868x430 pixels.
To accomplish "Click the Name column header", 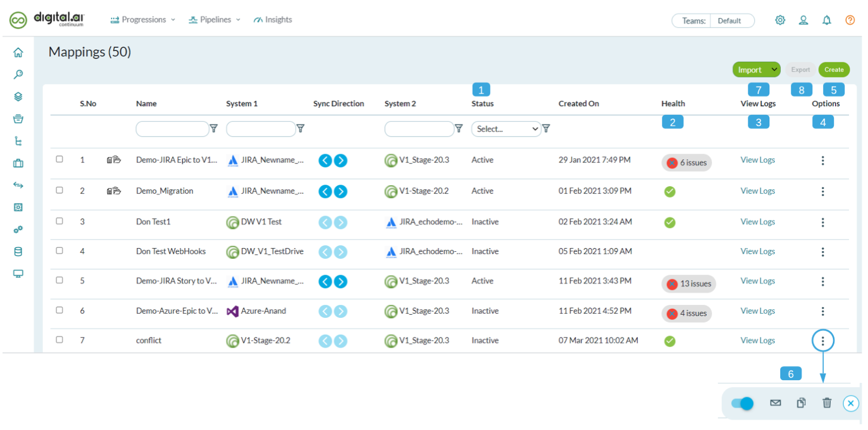I will pyautogui.click(x=146, y=103).
